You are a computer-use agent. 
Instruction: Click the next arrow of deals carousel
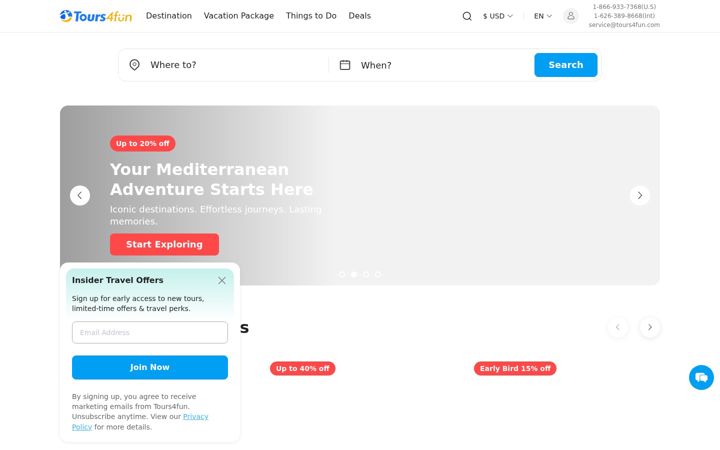(650, 327)
